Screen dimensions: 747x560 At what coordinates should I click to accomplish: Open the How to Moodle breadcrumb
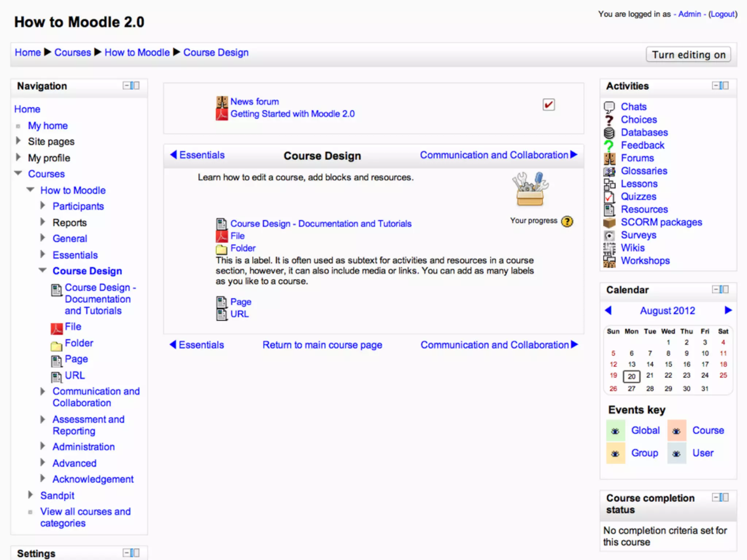click(137, 52)
